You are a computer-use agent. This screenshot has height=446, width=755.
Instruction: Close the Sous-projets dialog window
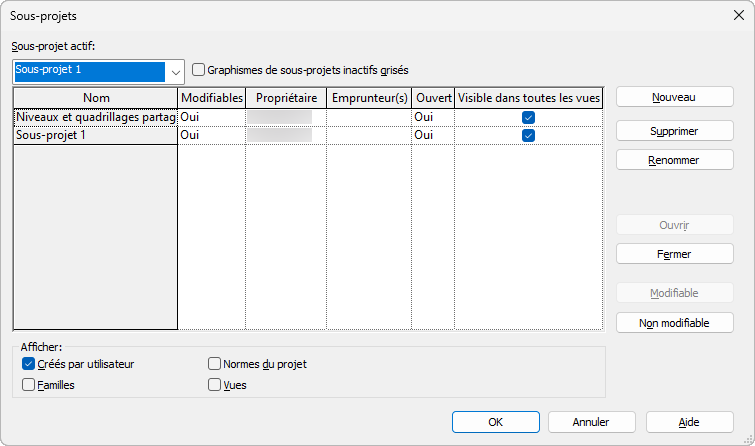pos(737,16)
